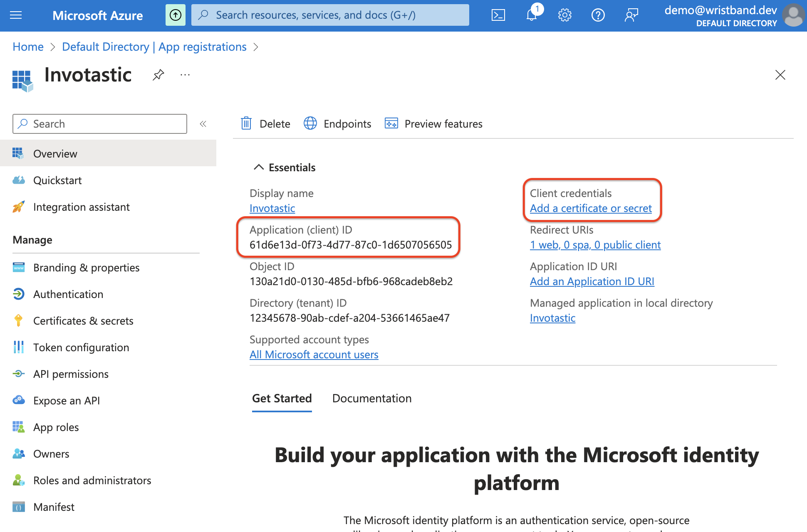Open the help question mark icon
Viewport: 807px width, 532px height.
coord(598,15)
